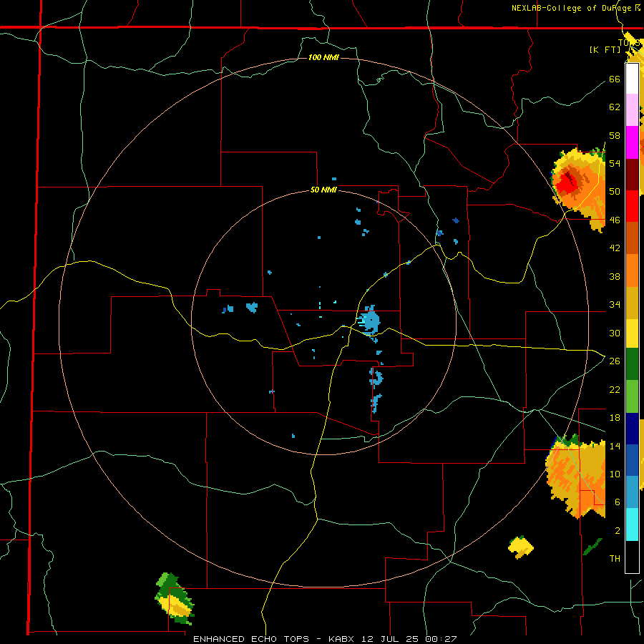Click the "[K FT]" units label
Image resolution: width=644 pixels, height=644 pixels.
coord(605,49)
